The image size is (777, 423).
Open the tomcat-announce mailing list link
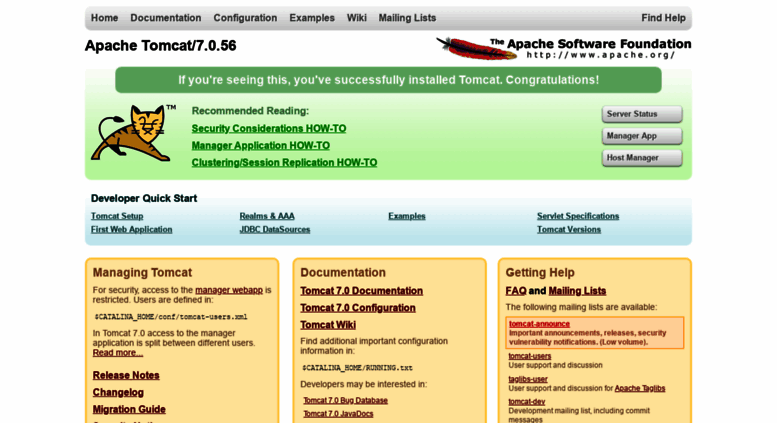click(539, 324)
